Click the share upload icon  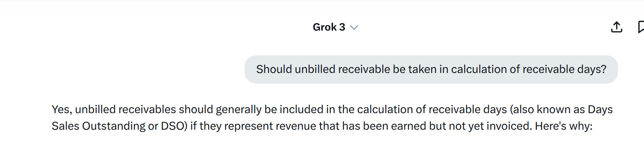point(616,27)
